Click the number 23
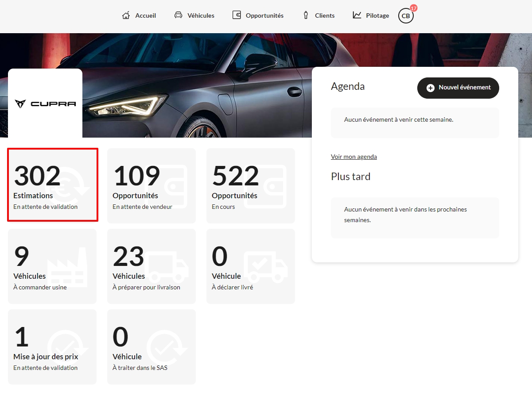The image size is (532, 400). pyautogui.click(x=128, y=257)
